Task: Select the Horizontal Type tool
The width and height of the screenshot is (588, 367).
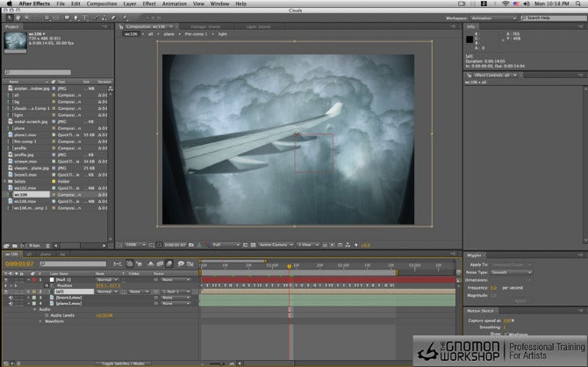Action: pyautogui.click(x=85, y=18)
